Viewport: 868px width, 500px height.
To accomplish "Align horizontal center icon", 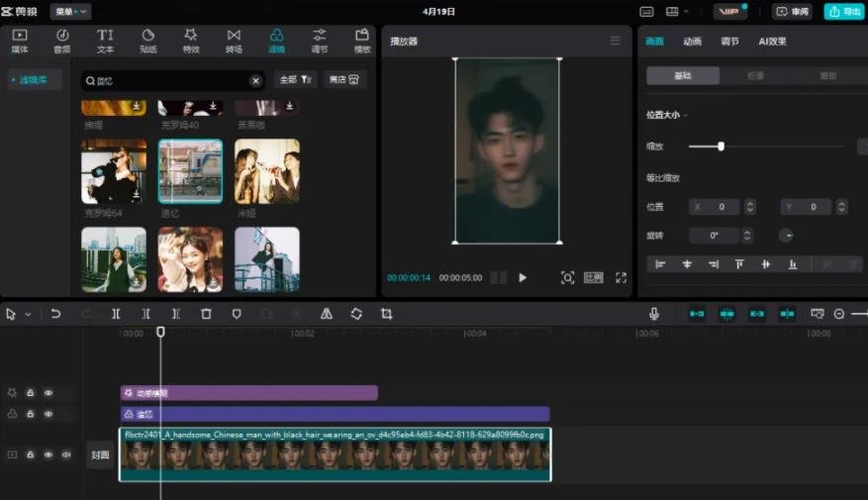I will pyautogui.click(x=687, y=264).
